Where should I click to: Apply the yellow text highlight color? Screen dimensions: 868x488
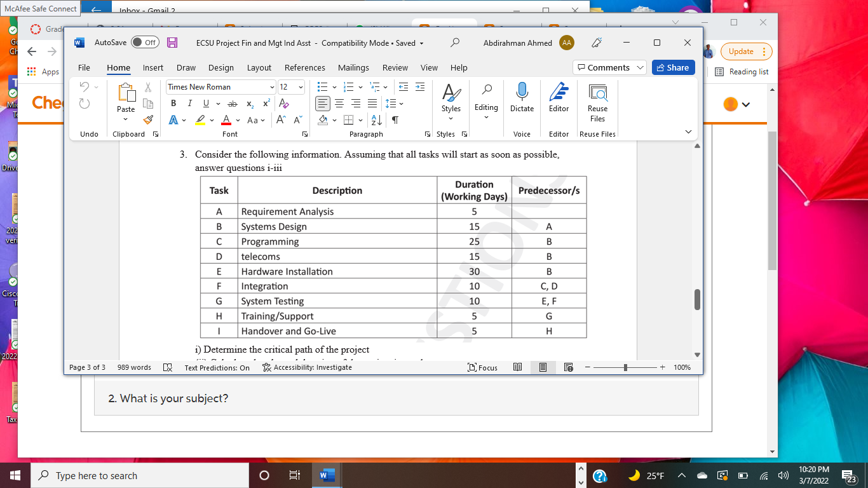(x=200, y=119)
